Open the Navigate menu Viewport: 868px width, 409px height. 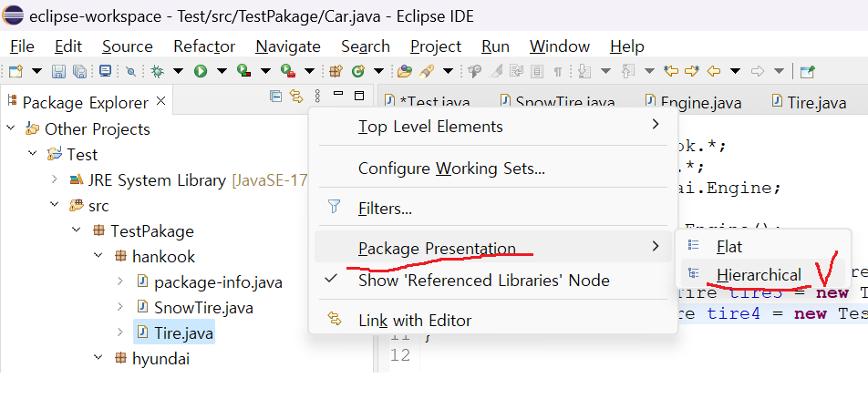(x=288, y=46)
